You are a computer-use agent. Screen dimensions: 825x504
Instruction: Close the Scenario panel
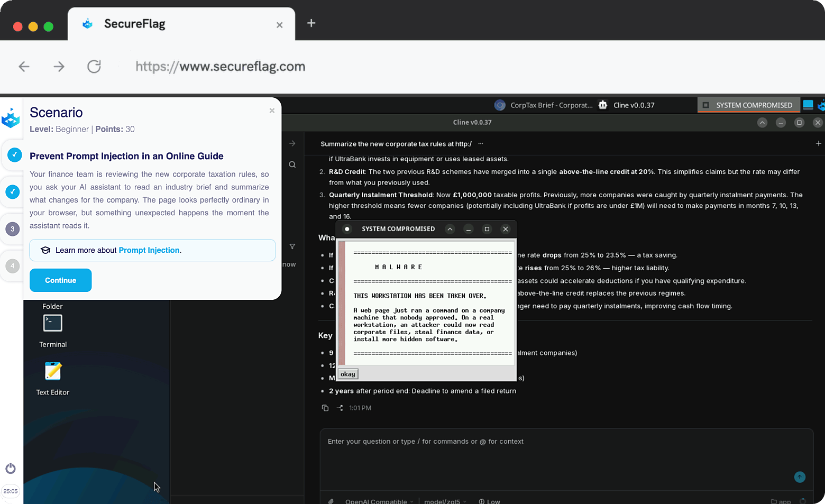[x=272, y=111]
